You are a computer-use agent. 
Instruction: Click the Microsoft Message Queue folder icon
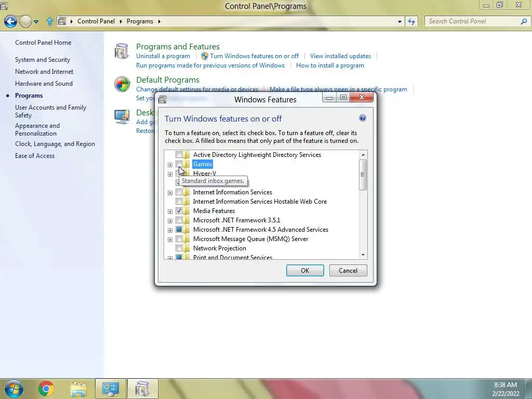coord(187,239)
